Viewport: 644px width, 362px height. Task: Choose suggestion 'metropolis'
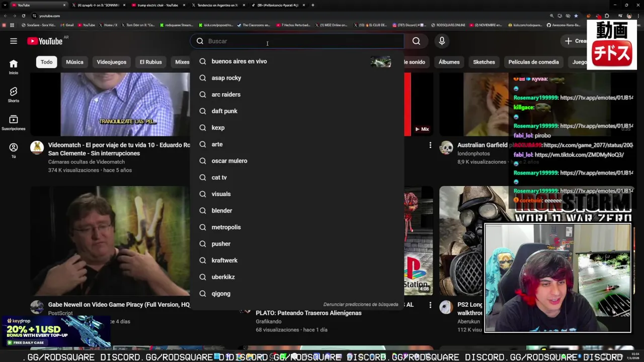tap(297, 227)
